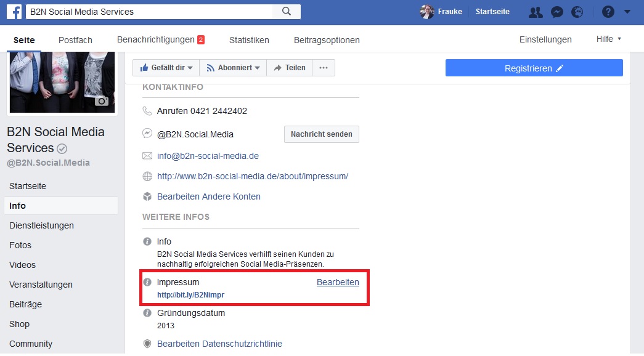Open Einstellungen page settings
644x356 pixels.
point(545,40)
